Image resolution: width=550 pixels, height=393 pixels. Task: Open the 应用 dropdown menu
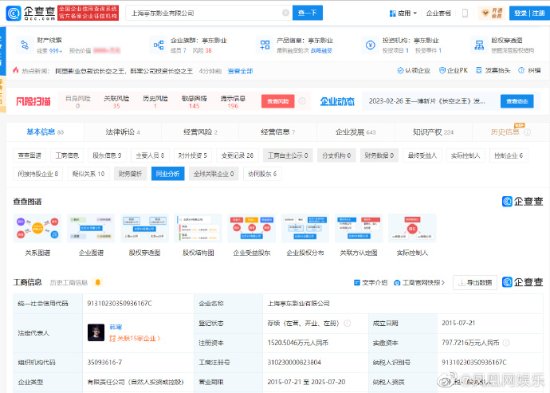tap(403, 13)
